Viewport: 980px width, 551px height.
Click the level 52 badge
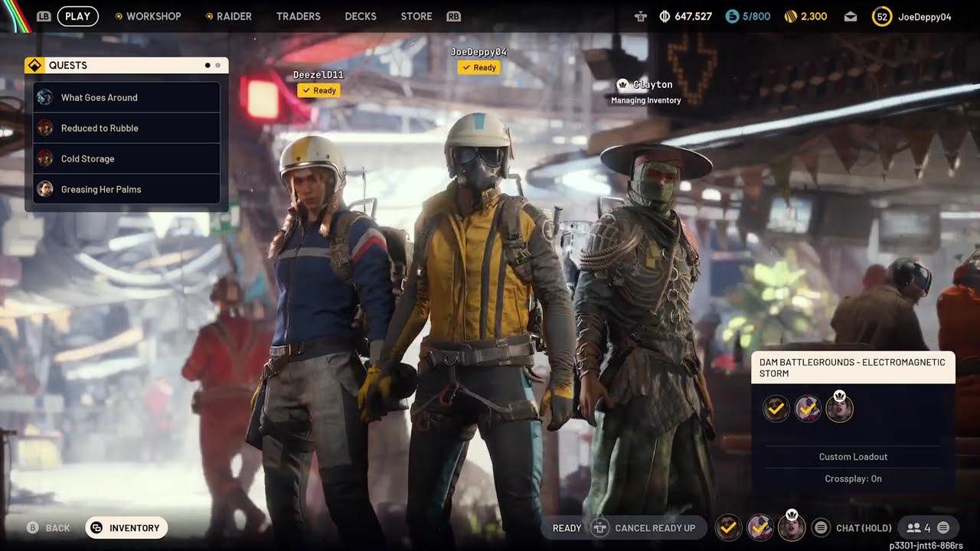tap(882, 16)
